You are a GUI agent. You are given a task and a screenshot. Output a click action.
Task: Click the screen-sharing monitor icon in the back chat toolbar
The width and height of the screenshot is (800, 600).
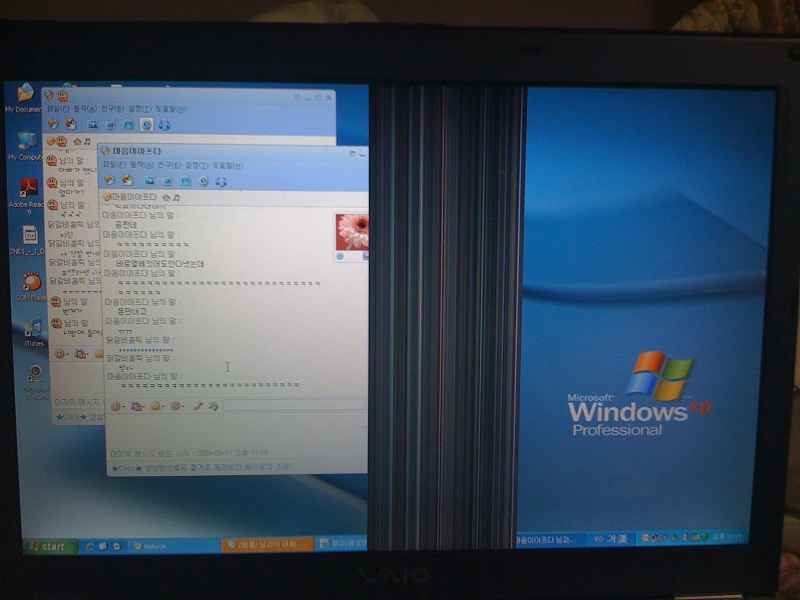tap(110, 124)
